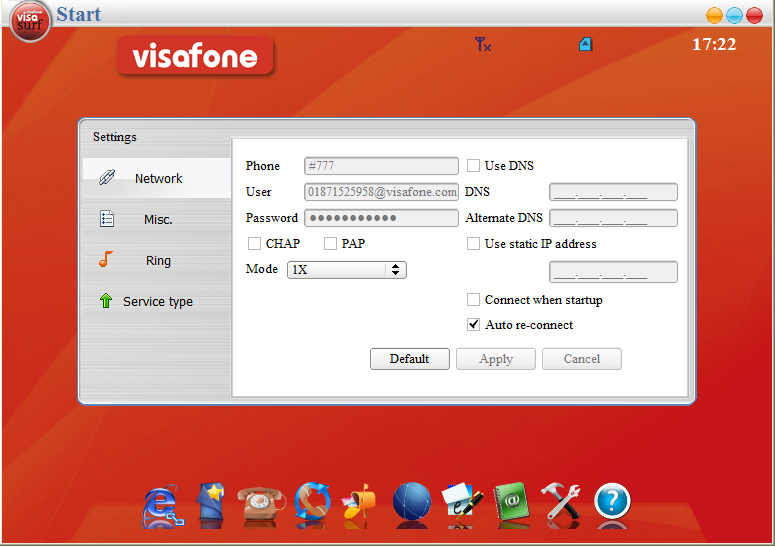Check the Use static IP address option
This screenshot has width=775, height=547.
[x=474, y=244]
